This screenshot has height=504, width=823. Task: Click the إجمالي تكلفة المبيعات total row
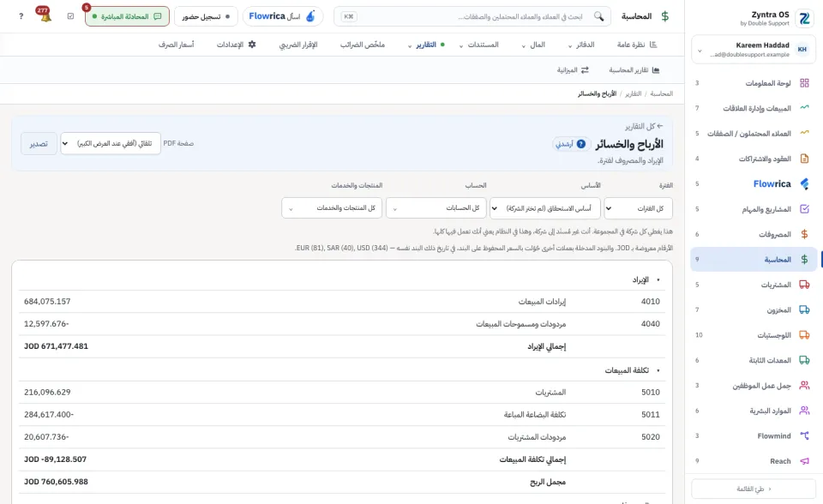coord(342,459)
